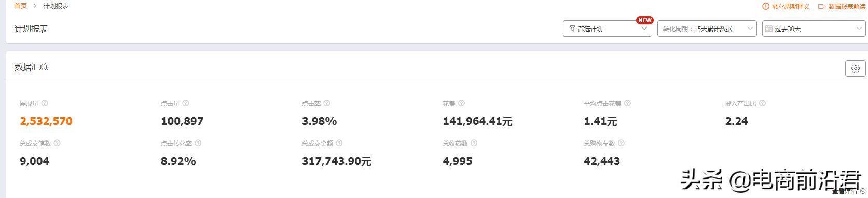Viewport: 868px width, 198px height.
Task: Click help icon next to 点击量
Action: (x=186, y=104)
